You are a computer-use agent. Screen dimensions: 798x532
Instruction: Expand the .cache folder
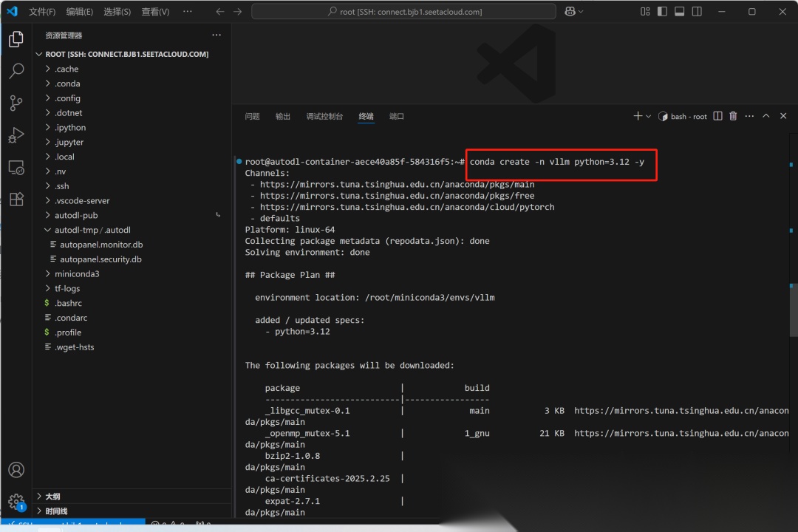pyautogui.click(x=132, y=69)
